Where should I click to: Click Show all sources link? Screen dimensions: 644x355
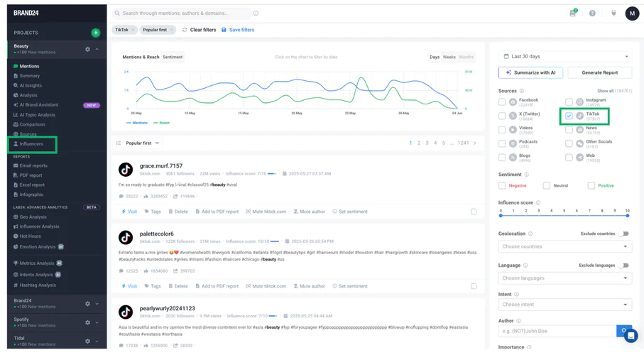click(606, 91)
